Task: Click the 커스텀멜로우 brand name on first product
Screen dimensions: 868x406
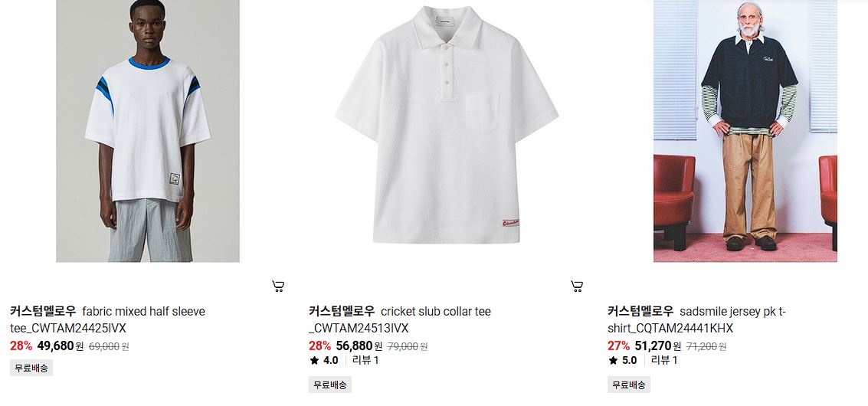Action: (43, 311)
